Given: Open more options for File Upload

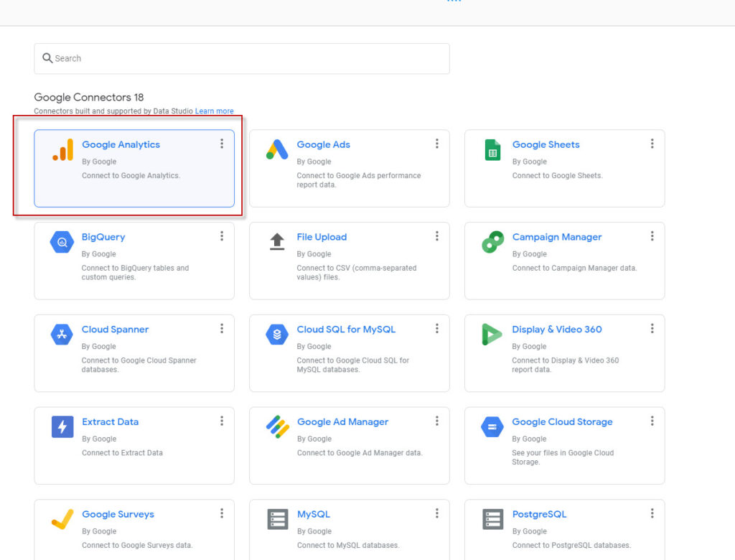Looking at the screenshot, I should pos(437,236).
